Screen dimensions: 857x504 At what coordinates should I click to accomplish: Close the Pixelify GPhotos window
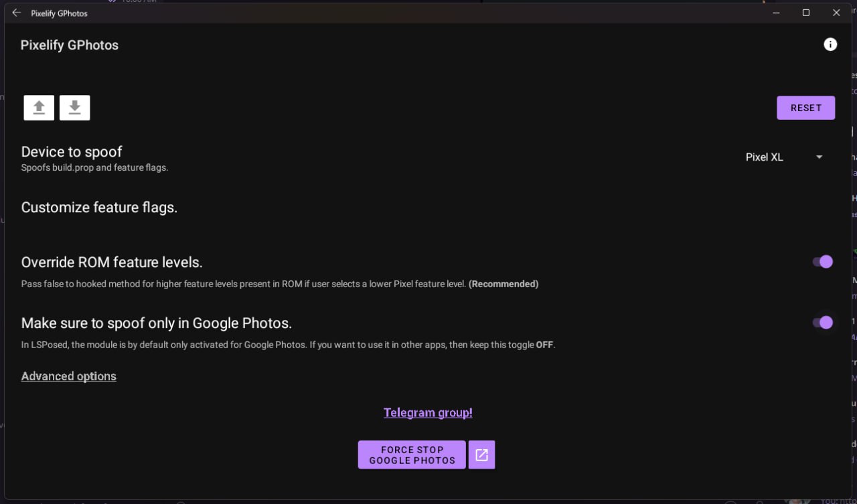pyautogui.click(x=836, y=13)
